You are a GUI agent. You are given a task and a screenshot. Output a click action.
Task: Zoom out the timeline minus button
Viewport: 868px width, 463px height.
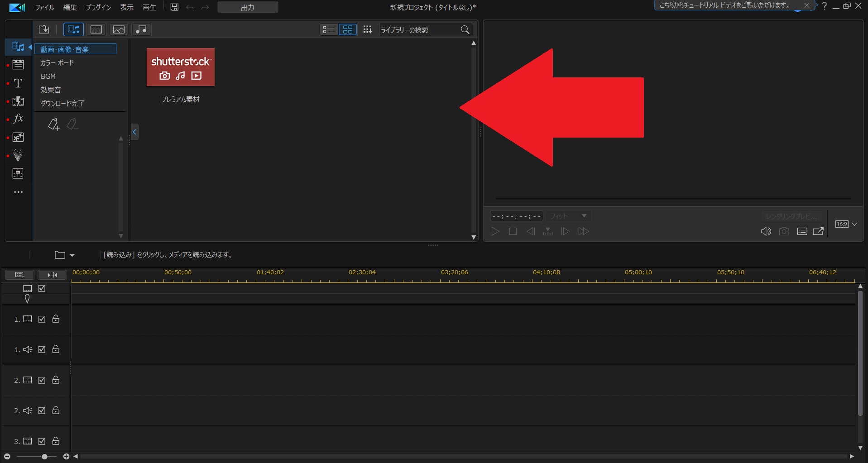point(7,457)
